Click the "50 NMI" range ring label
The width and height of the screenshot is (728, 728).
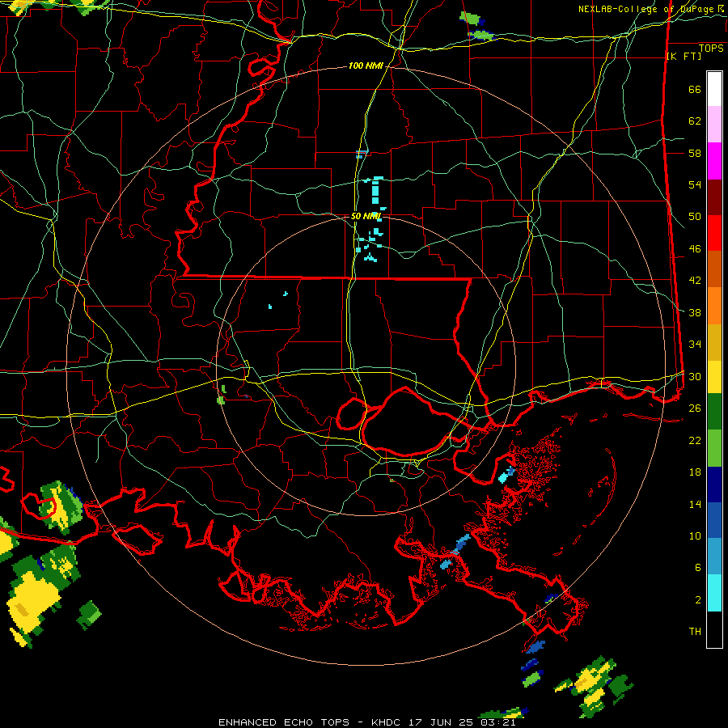click(x=366, y=216)
